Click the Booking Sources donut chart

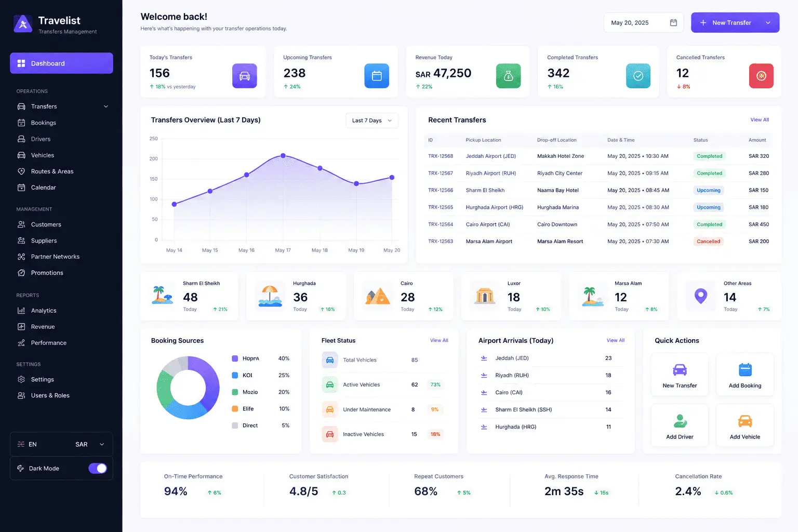tap(188, 388)
